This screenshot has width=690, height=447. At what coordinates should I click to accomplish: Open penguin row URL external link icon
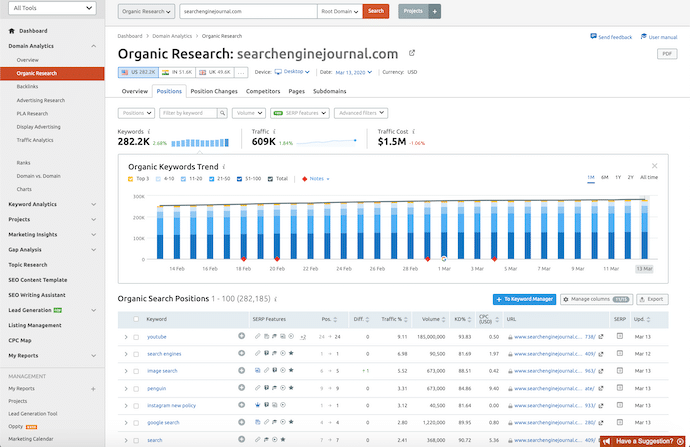tap(601, 388)
